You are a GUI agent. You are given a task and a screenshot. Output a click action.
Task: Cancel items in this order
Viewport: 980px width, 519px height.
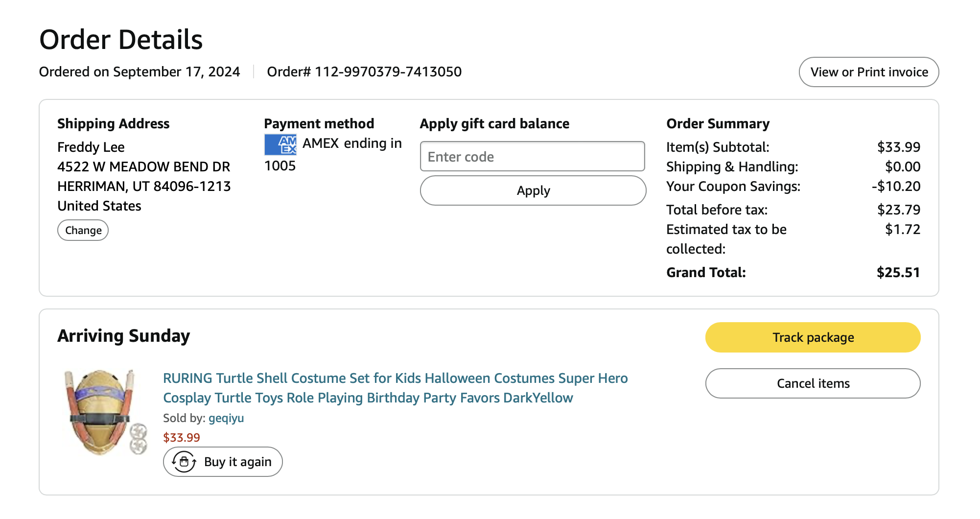[x=813, y=383]
